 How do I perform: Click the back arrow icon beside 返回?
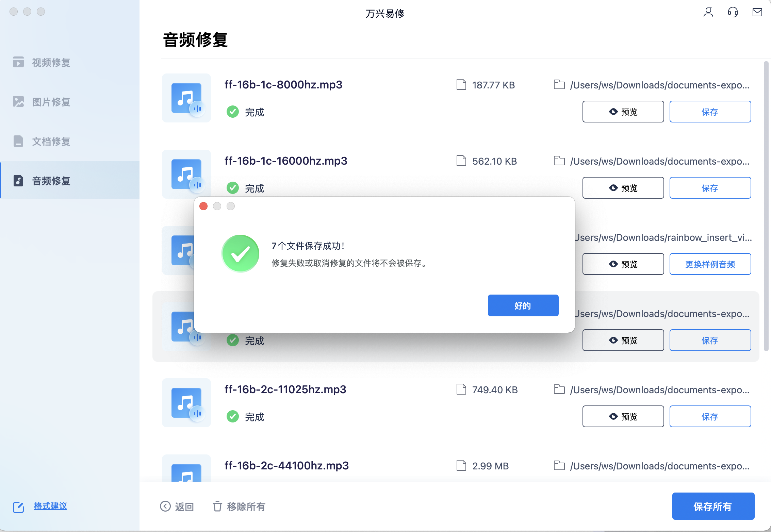point(166,506)
